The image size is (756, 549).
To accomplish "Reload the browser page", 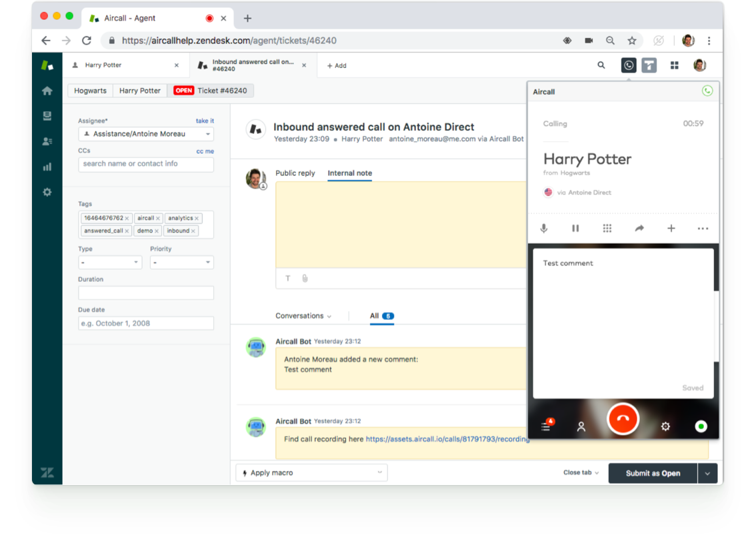I will point(86,41).
